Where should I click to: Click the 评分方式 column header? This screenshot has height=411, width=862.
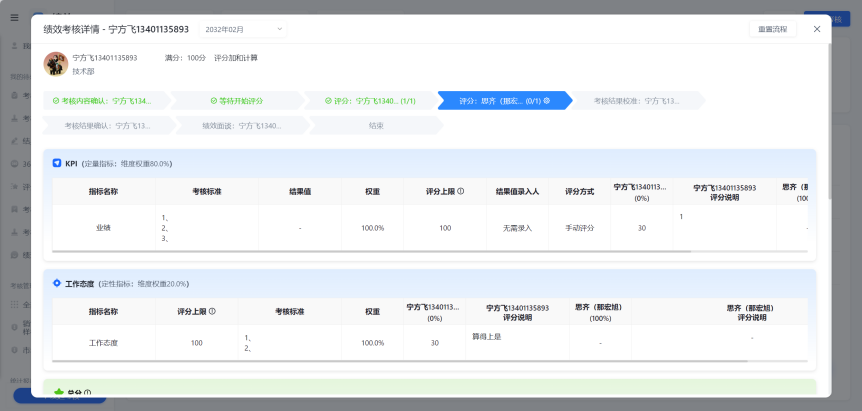point(579,191)
